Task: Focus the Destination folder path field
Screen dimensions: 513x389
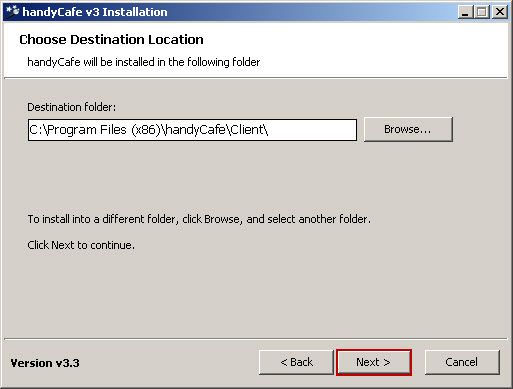Action: coord(192,130)
